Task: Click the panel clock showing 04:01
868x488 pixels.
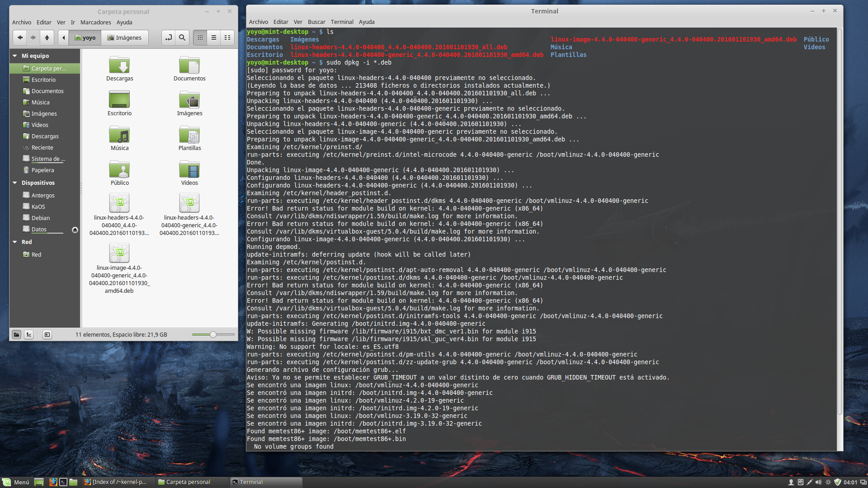Action: [x=850, y=482]
